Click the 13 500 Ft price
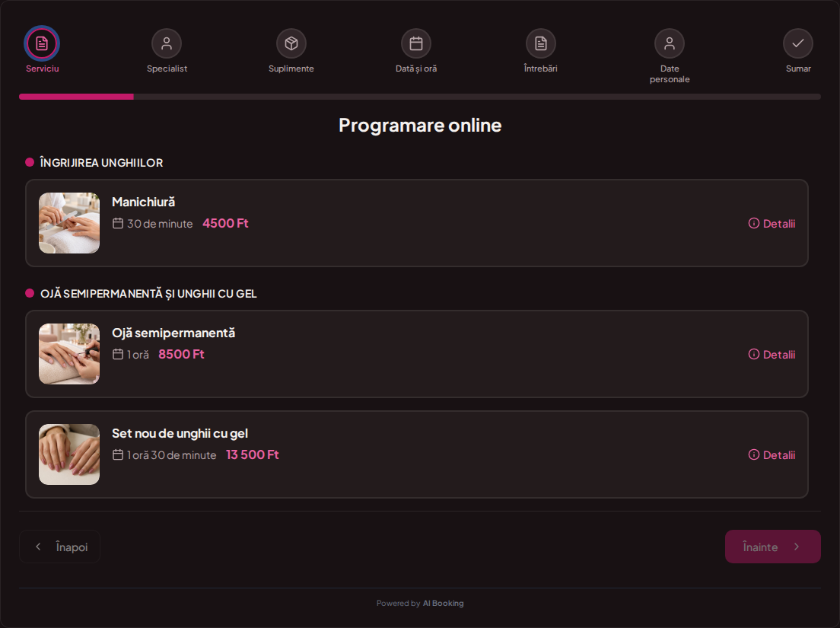840x628 pixels. tap(253, 455)
